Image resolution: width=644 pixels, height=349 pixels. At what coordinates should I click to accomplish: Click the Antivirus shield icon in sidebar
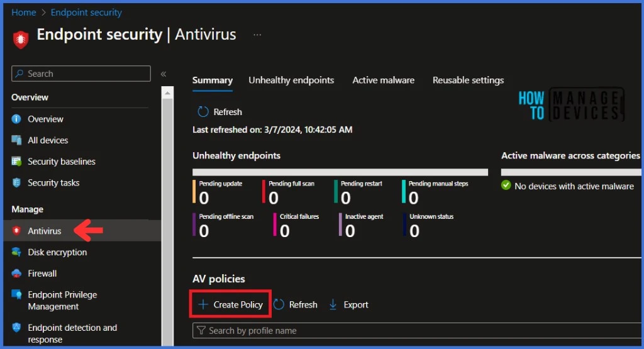point(16,231)
